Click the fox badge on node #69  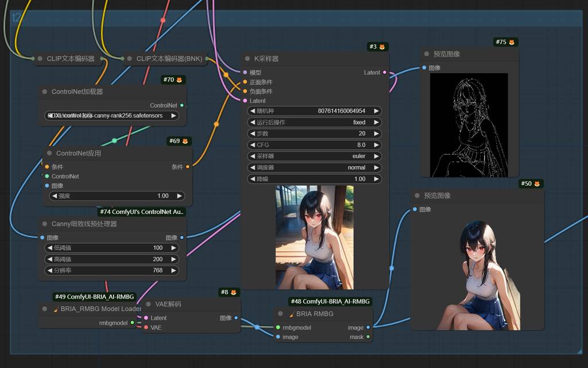coord(185,141)
